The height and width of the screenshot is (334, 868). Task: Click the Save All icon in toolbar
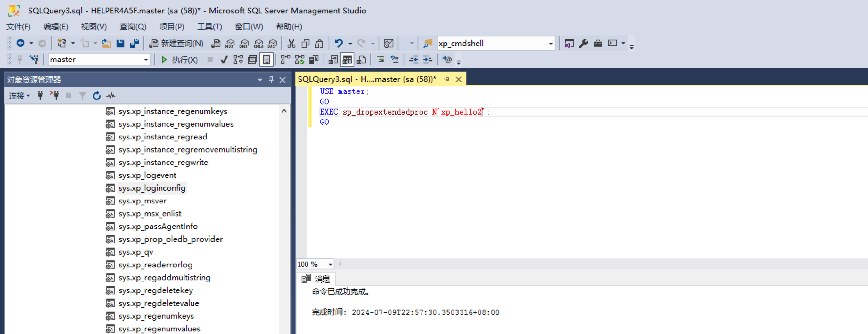[135, 44]
